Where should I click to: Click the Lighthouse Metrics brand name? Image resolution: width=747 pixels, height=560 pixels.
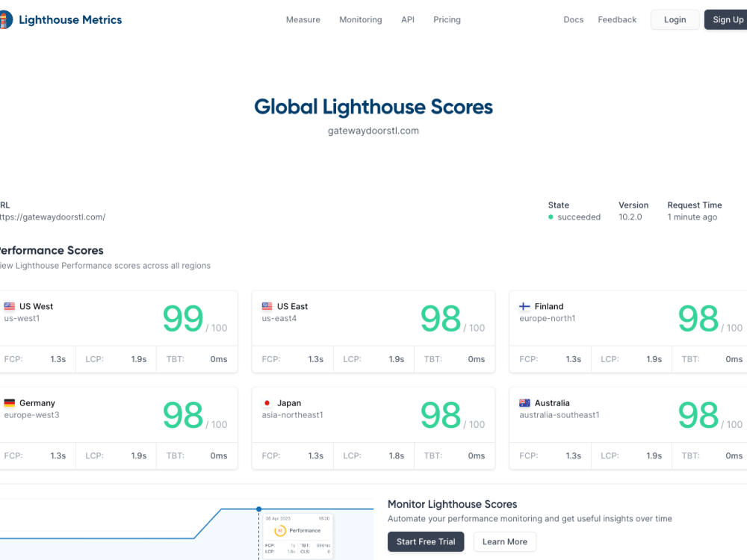70,19
